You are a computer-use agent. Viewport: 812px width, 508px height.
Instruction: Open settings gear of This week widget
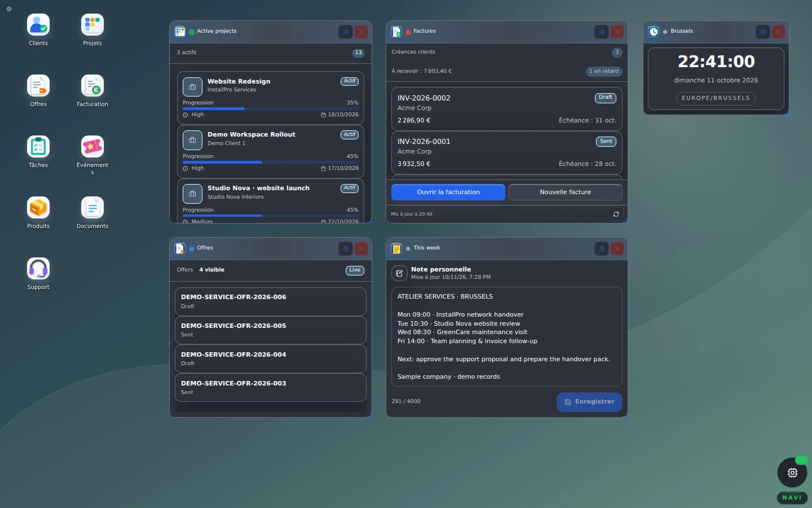click(x=602, y=248)
